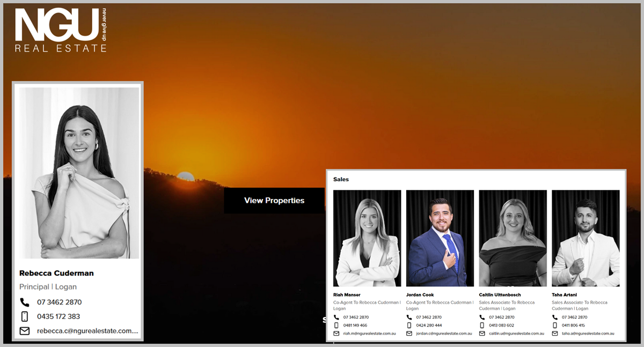Open Caitlin Uittenbosch's profile photo
The image size is (644, 347).
[x=513, y=238]
